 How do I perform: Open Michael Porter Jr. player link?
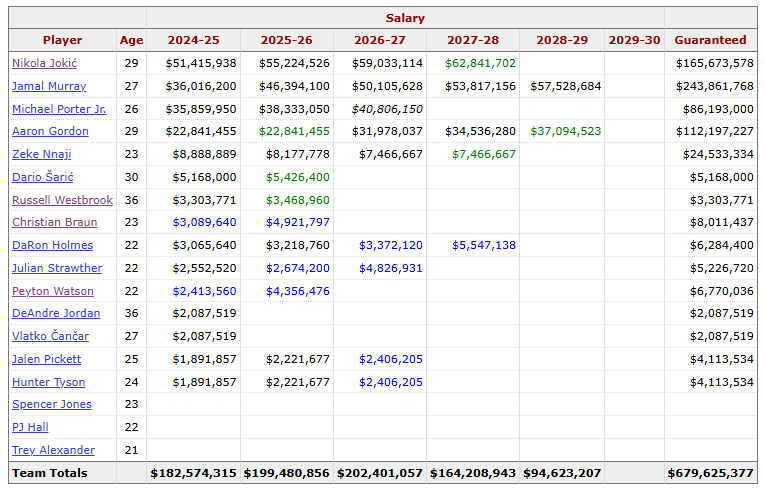[x=59, y=109]
